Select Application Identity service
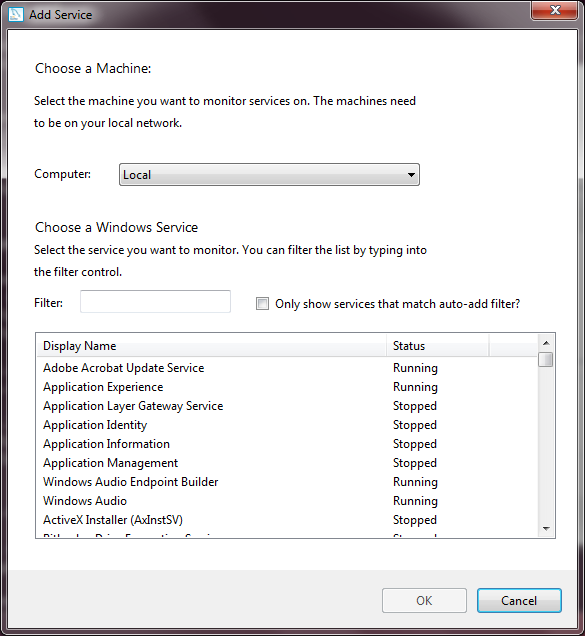Viewport: 585px width, 636px height. (x=287, y=425)
